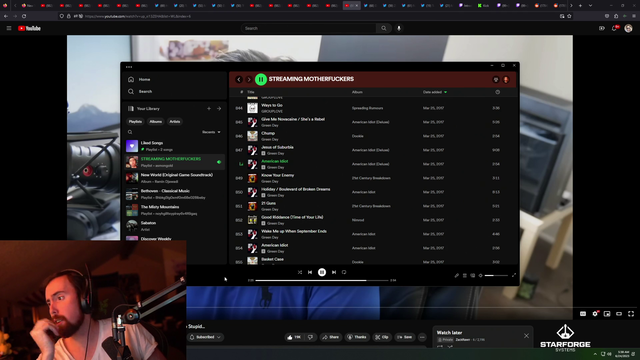Toggle the Playlists filter chip in Spotify
This screenshot has height=360, width=640.
(135, 122)
